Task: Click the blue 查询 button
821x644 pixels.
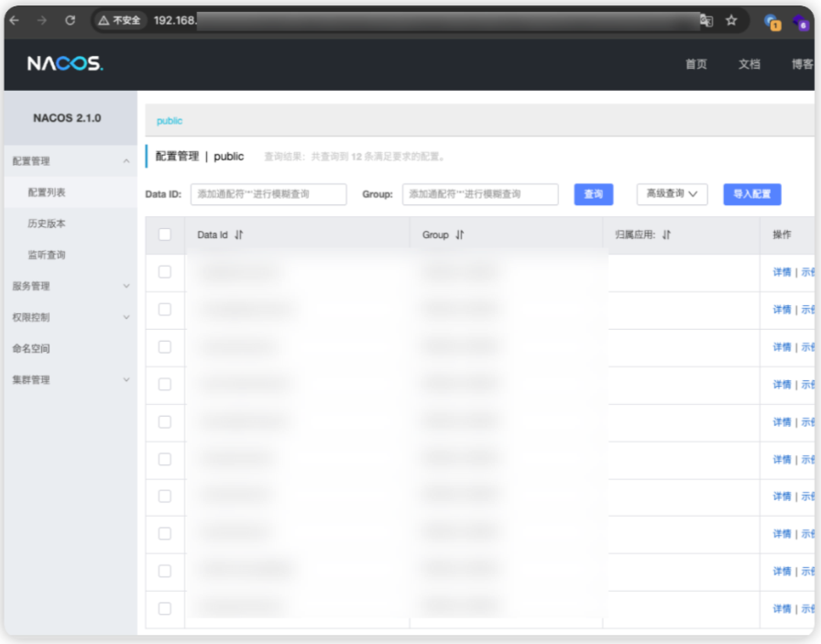Action: tap(593, 194)
